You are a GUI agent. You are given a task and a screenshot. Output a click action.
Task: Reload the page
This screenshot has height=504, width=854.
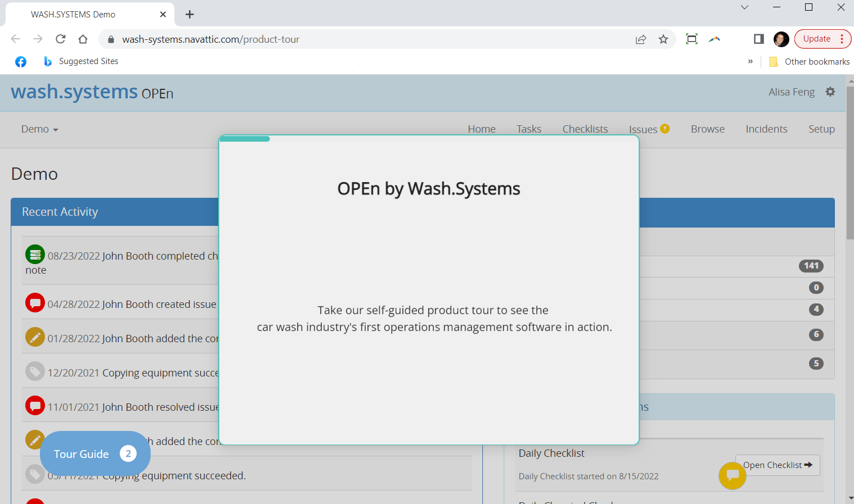[60, 39]
